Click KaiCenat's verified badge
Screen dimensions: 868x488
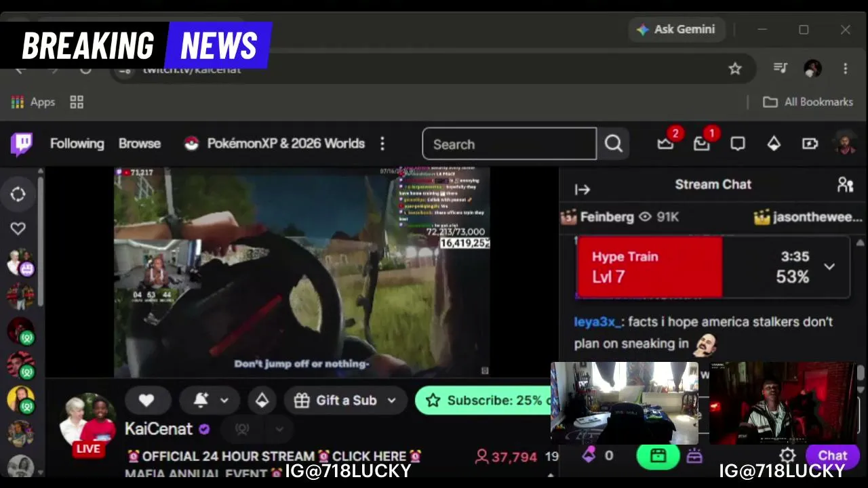tap(204, 429)
